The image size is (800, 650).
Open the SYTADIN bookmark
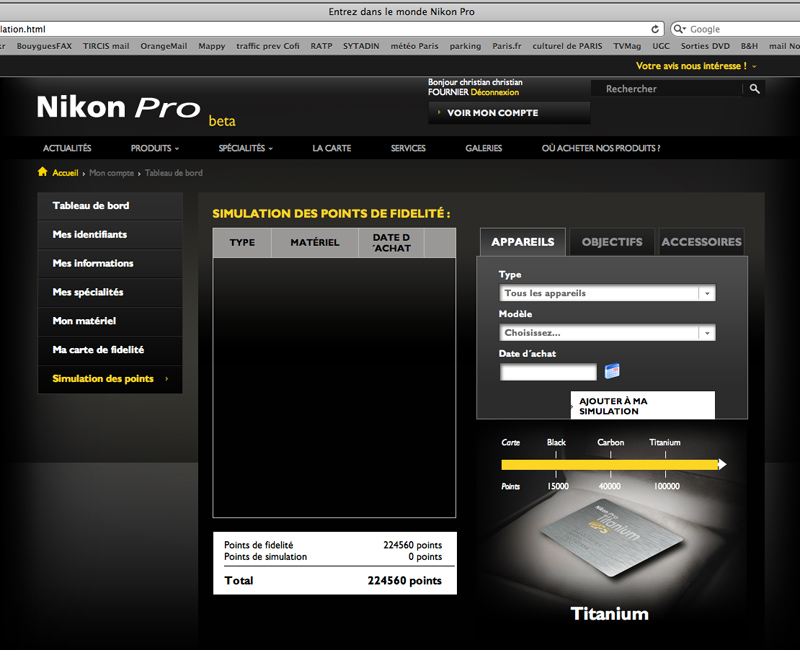361,46
